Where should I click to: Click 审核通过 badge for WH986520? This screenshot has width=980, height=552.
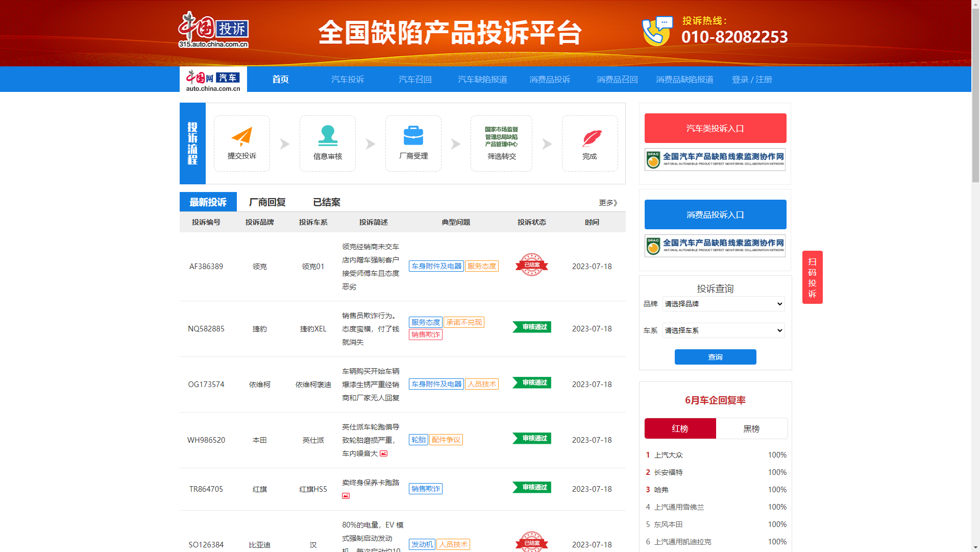coord(532,438)
